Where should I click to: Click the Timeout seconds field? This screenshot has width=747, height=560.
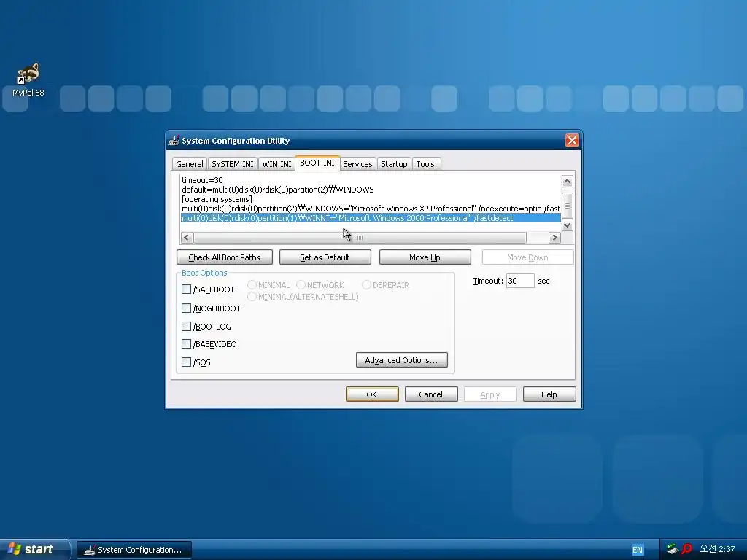(519, 281)
